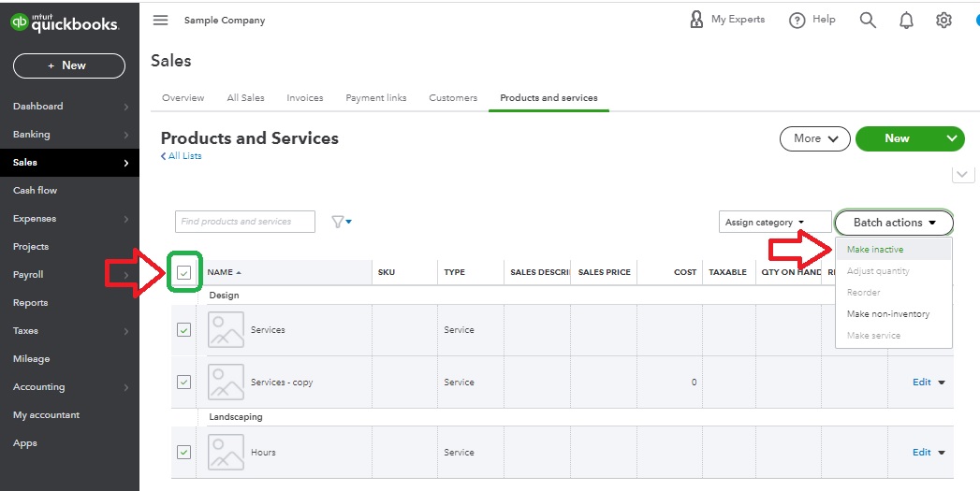Viewport: 980px width, 491px height.
Task: Open the search magnifier icon
Action: point(868,21)
